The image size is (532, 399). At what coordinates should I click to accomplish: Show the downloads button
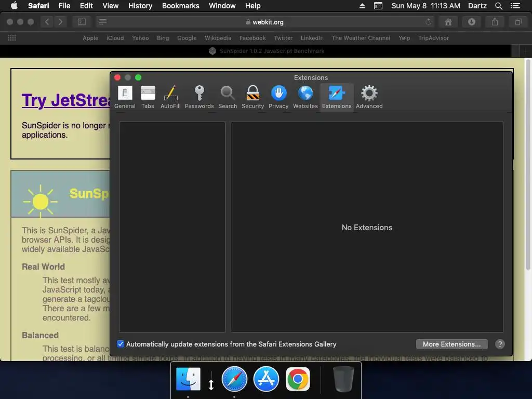pyautogui.click(x=471, y=22)
